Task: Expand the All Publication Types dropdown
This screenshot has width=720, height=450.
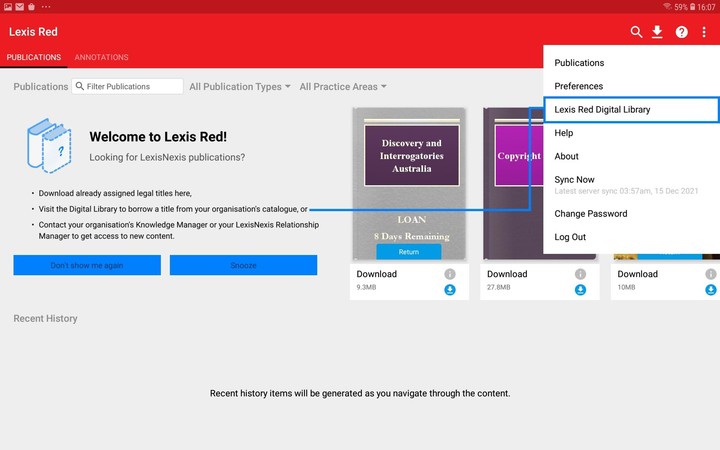Action: coord(240,86)
